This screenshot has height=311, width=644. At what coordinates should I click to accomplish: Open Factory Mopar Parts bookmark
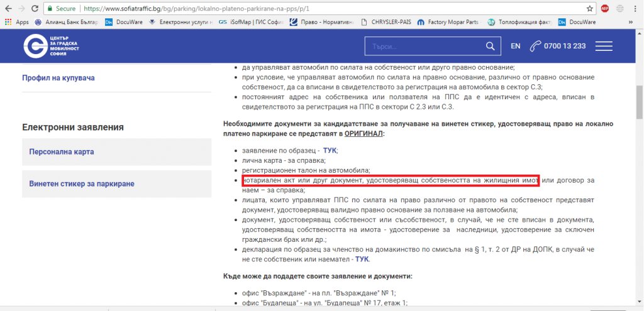[448, 22]
